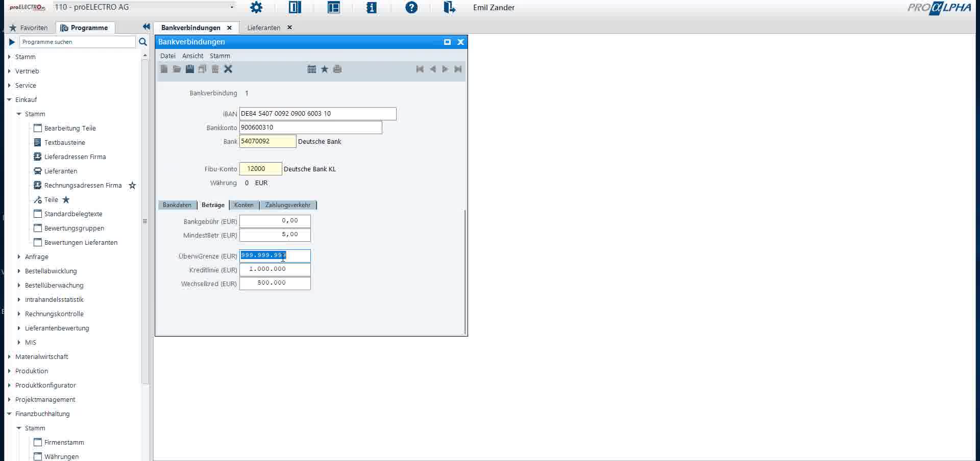The image size is (980, 461).
Task: Go to the previous record arrow
Action: [433, 69]
